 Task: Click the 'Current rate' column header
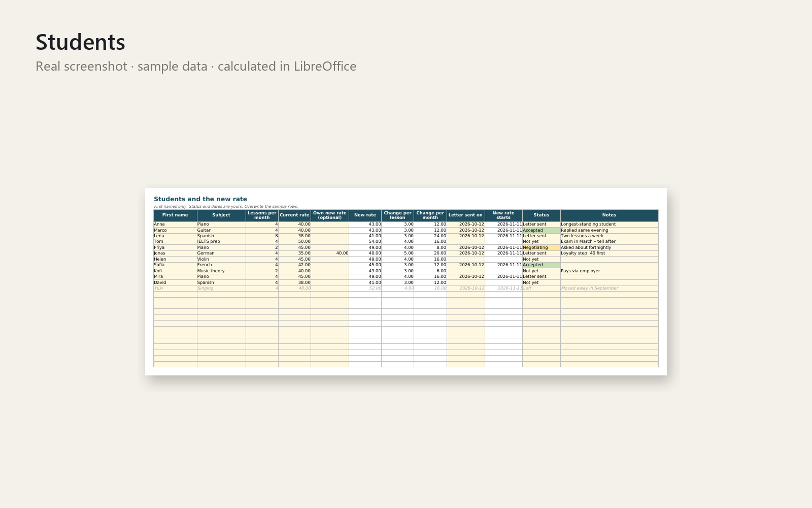tap(294, 215)
